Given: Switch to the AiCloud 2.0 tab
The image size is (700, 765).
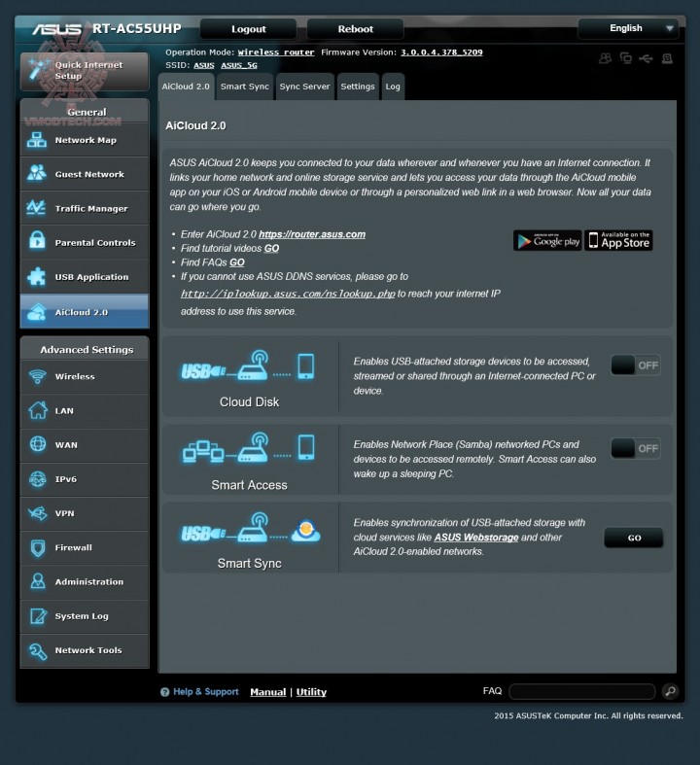Looking at the screenshot, I should tap(186, 87).
